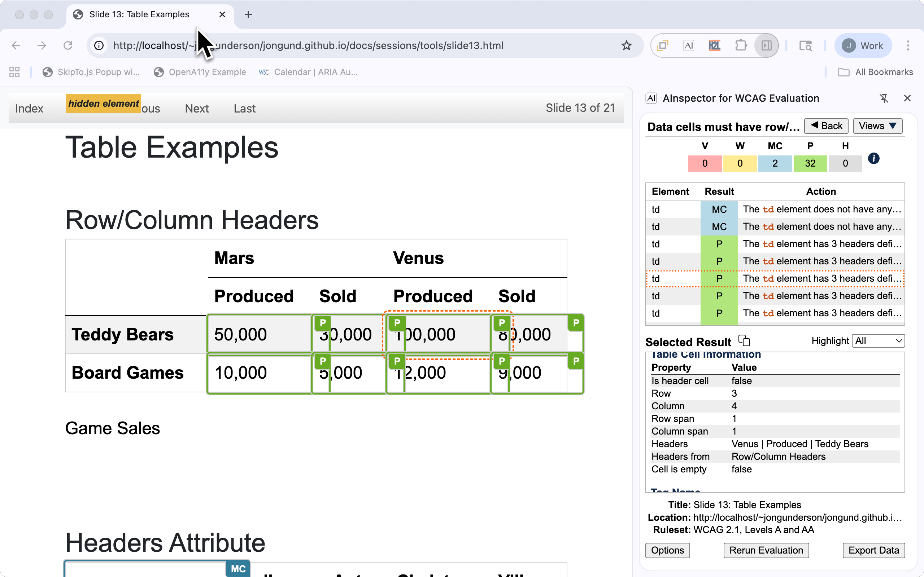924x577 pixels.
Task: Click the Rerun Evaluation button
Action: [766, 550]
